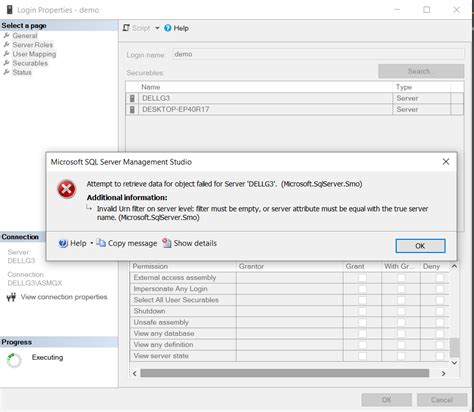Click the server icon in DESKTOP-EP40R17 row
Viewport: 474px width, 412px height.
click(132, 109)
